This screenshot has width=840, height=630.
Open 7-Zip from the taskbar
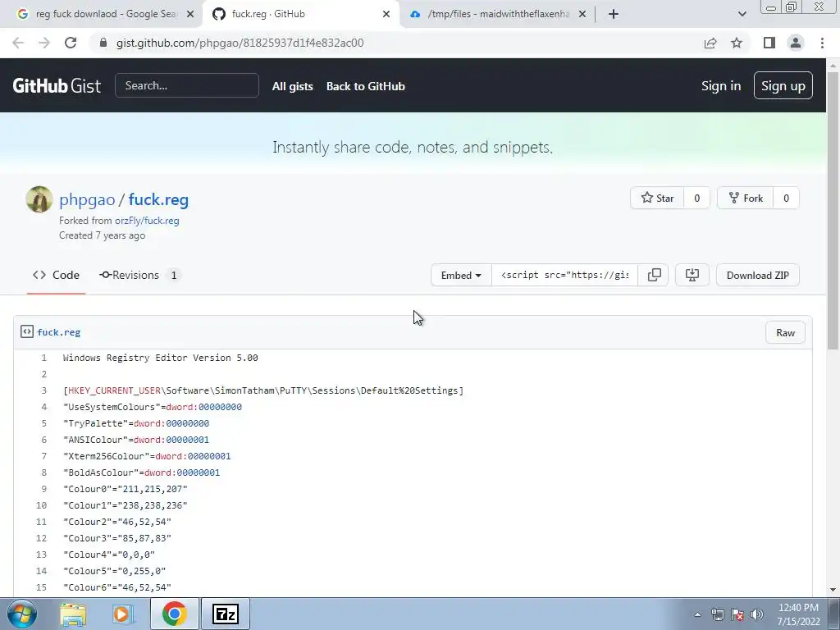tap(226, 614)
